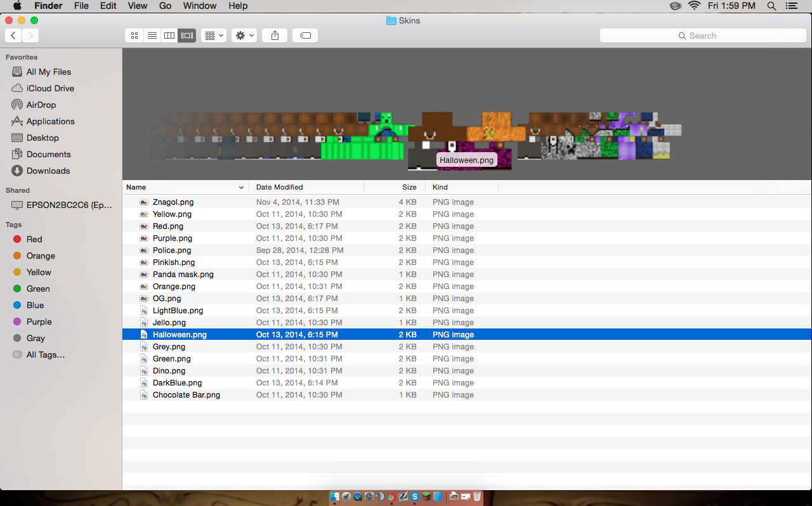Switch to list view in the toolbar

(152, 36)
